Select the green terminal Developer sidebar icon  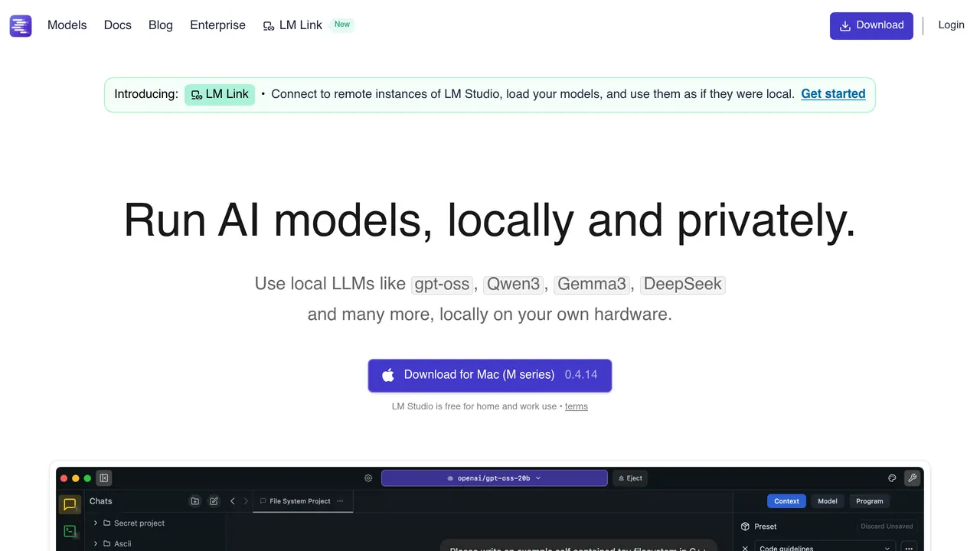(70, 530)
